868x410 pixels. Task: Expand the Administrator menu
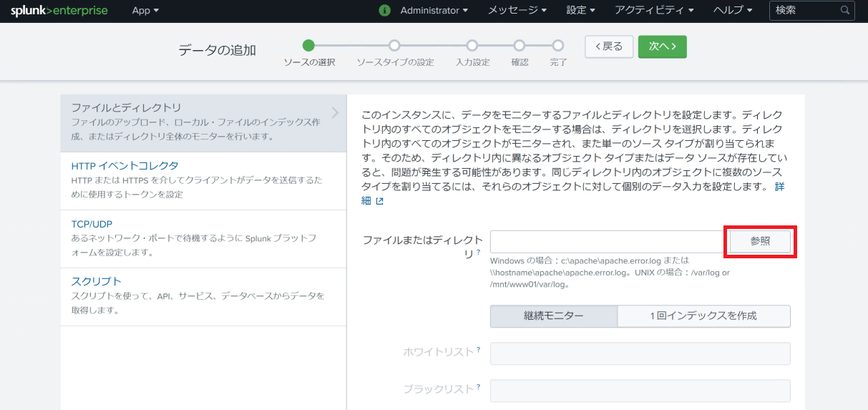(x=434, y=11)
